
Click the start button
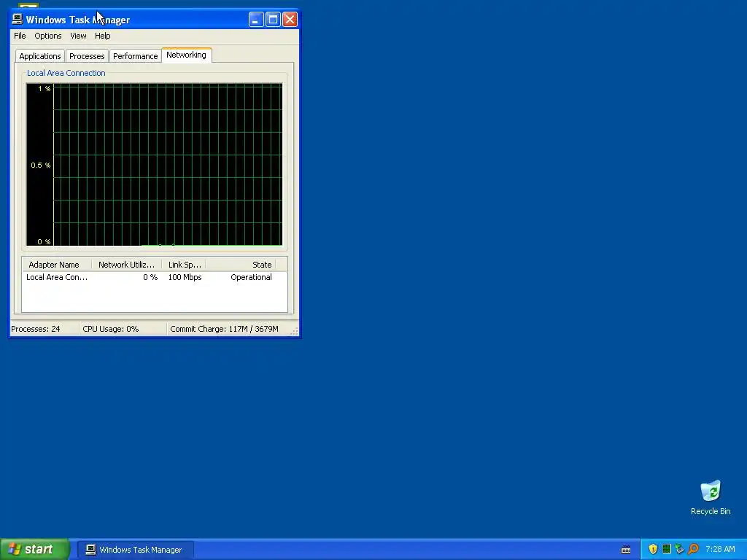[x=34, y=550]
